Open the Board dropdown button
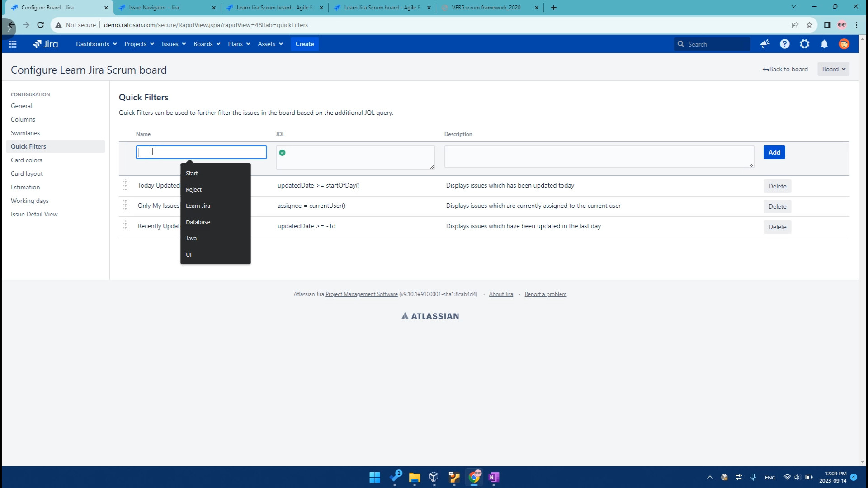The width and height of the screenshot is (868, 488). coord(833,69)
